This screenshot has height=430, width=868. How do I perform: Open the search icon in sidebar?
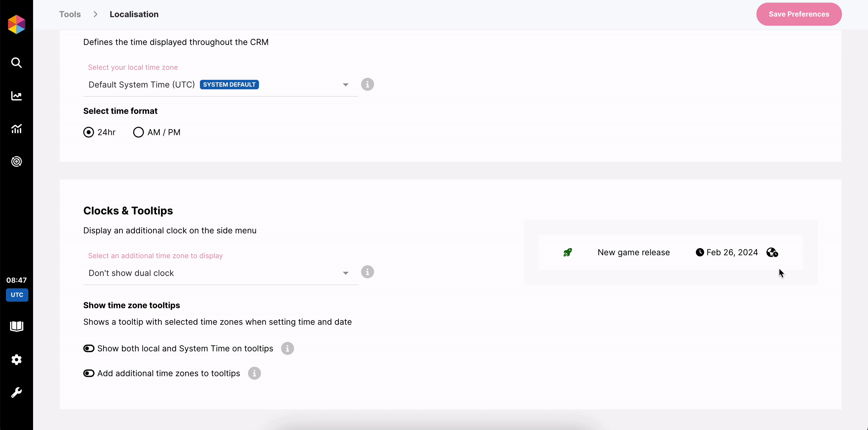point(16,63)
